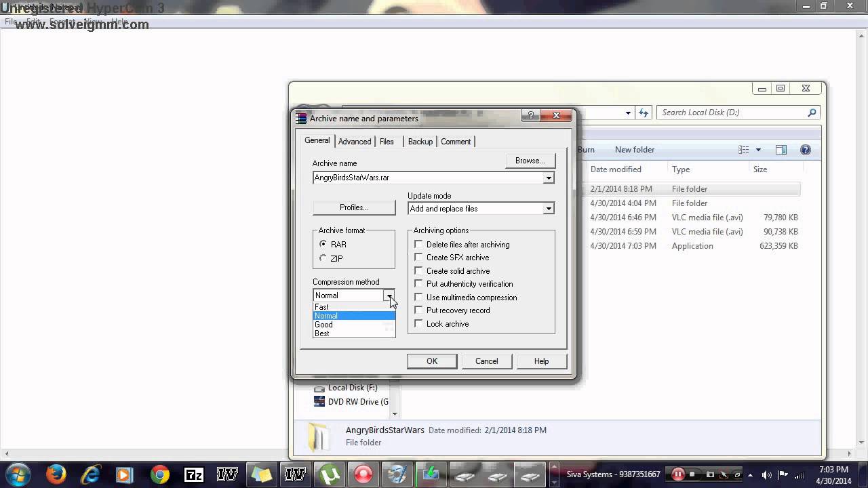Enable Use multimedia compression

[x=418, y=297]
